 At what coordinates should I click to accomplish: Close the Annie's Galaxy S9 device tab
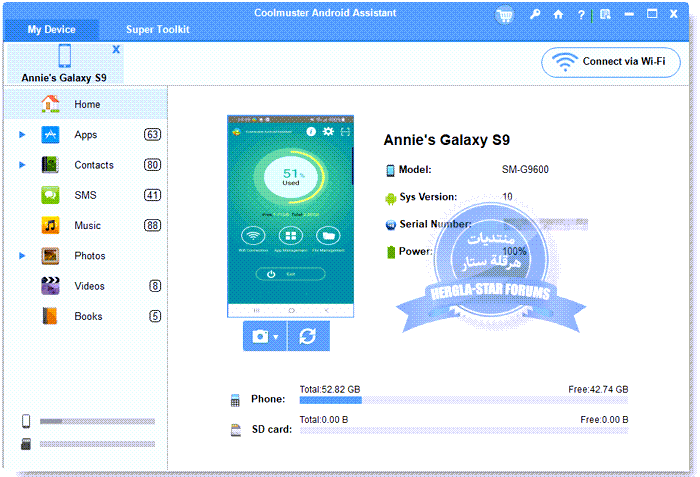(116, 49)
